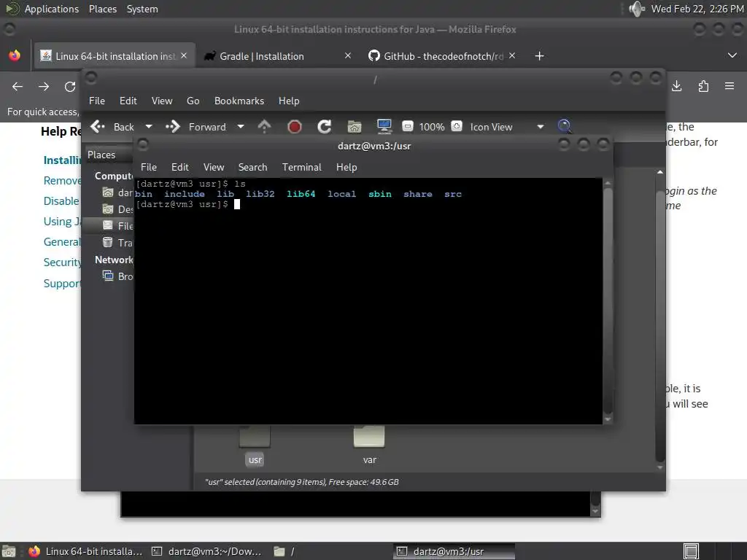Click taskbar entry dartz@vm3:~/Dow...

pos(206,551)
